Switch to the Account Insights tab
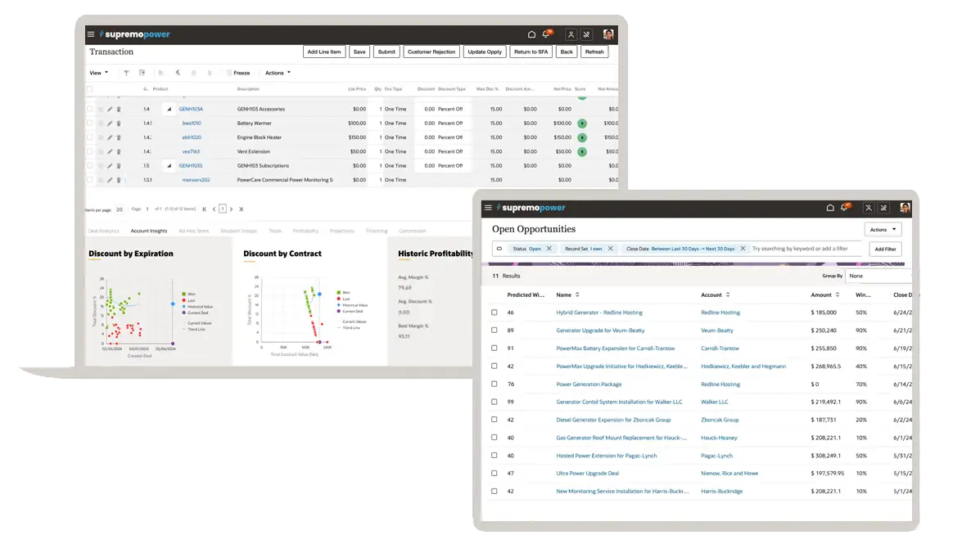 click(x=148, y=231)
